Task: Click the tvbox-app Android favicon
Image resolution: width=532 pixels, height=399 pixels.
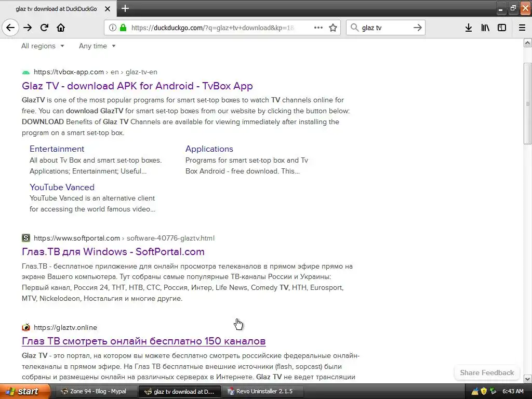Action: [x=26, y=72]
